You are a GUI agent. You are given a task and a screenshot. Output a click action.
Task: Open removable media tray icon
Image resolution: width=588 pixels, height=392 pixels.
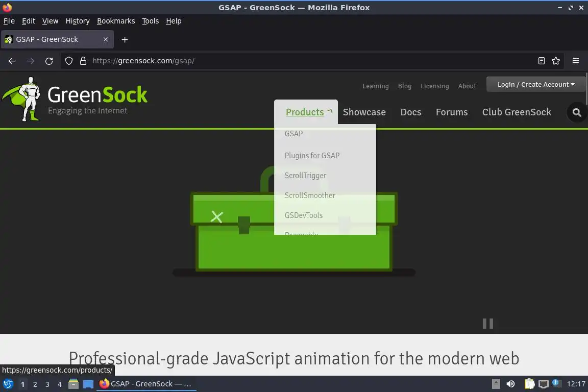tap(496, 384)
